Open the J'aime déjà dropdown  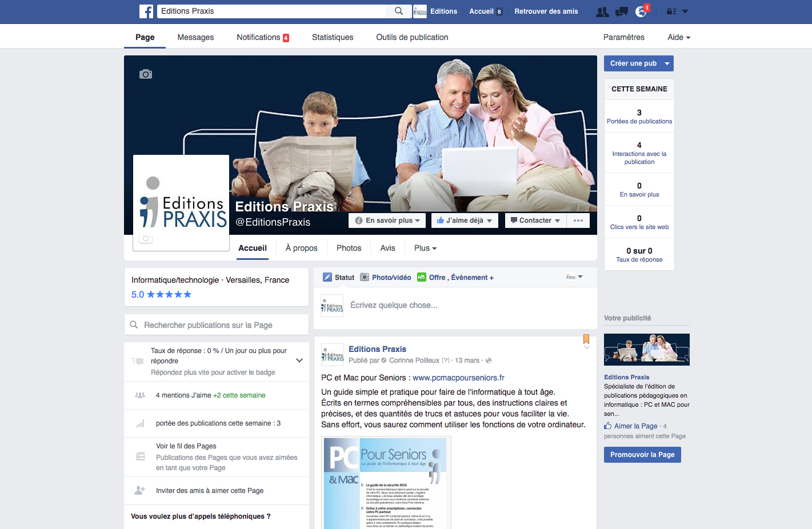[465, 221]
